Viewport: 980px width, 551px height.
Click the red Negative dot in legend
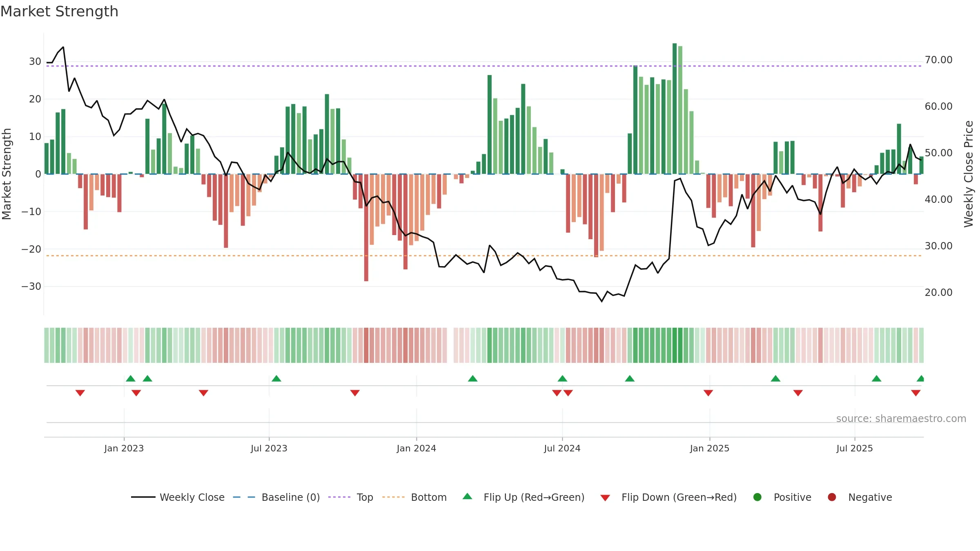point(832,497)
